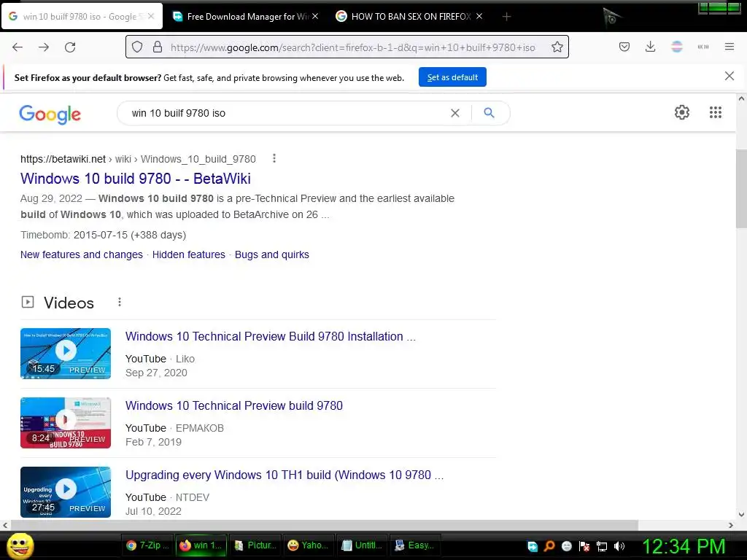Click the address bar URL field
The height and width of the screenshot is (560, 747).
click(x=352, y=47)
